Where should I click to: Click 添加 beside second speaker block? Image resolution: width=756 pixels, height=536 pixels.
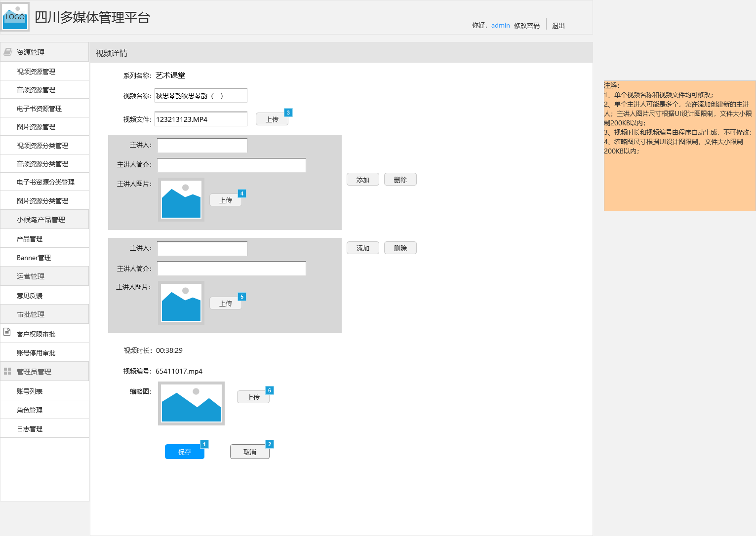[363, 248]
